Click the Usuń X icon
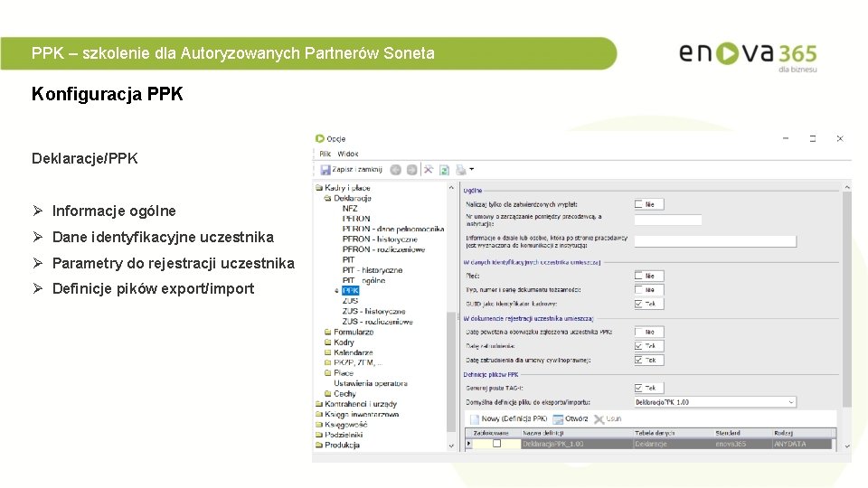The height and width of the screenshot is (488, 868). coord(599,419)
